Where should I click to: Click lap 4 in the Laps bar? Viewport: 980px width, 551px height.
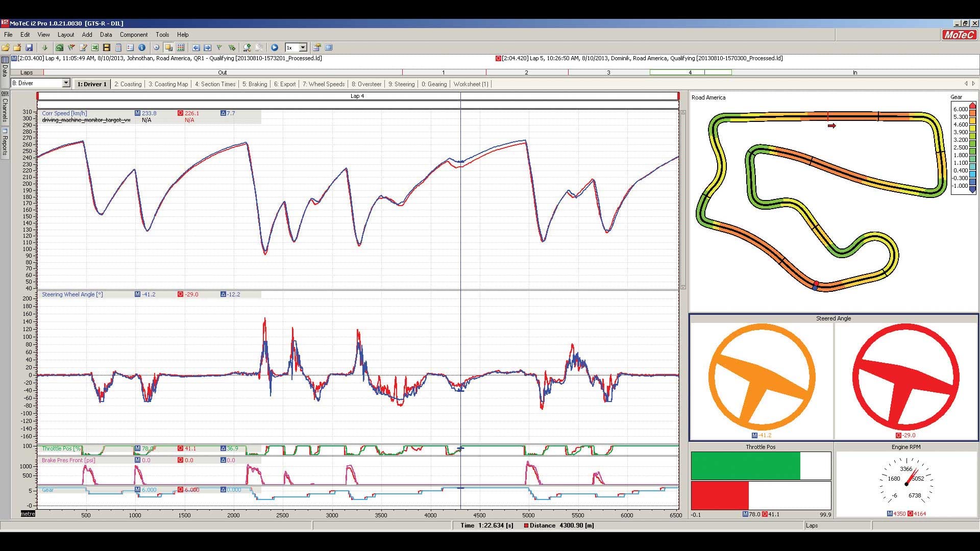(690, 72)
